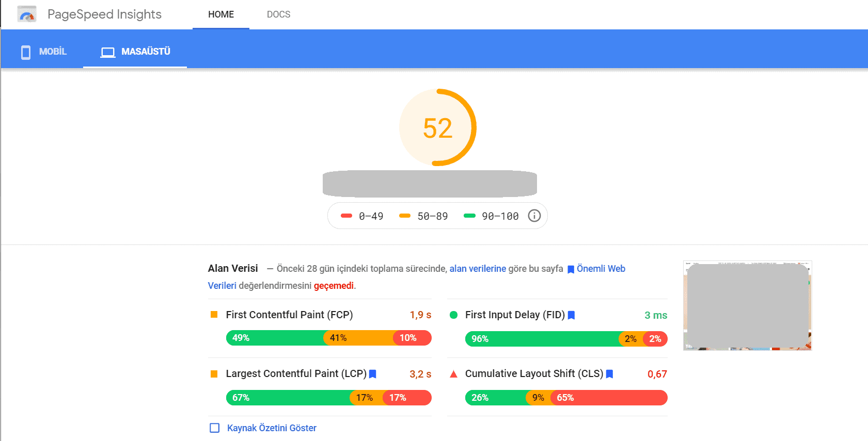Click the bookmark icon next to LCP
This screenshot has width=868, height=441.
click(x=373, y=374)
